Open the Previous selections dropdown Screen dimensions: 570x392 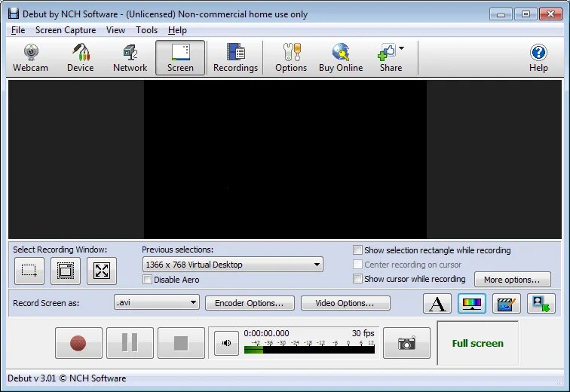233,265
